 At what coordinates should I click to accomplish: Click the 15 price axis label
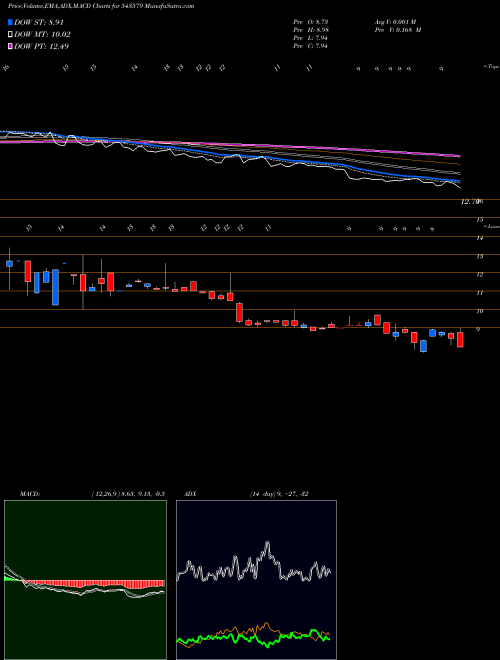pos(479,220)
